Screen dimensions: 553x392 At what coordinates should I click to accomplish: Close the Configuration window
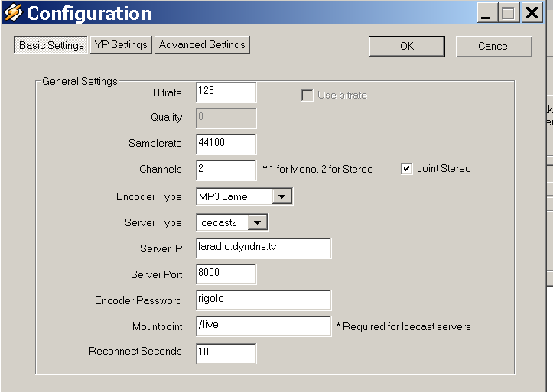[532, 13]
